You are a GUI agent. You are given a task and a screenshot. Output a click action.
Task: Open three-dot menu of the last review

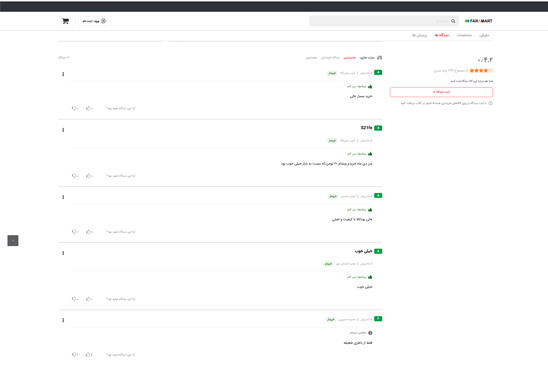pyautogui.click(x=63, y=320)
